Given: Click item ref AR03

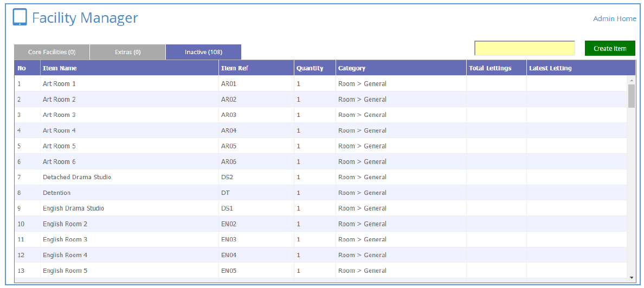Looking at the screenshot, I should (229, 115).
